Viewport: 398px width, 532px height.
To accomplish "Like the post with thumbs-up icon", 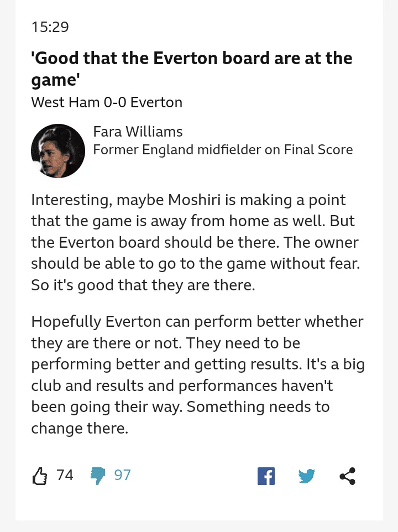I will [x=40, y=476].
